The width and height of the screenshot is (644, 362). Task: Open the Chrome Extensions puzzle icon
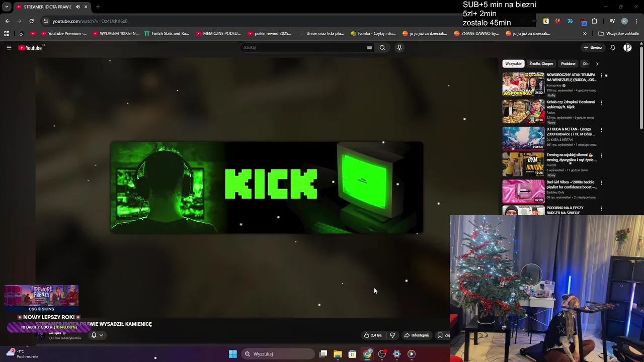595,21
